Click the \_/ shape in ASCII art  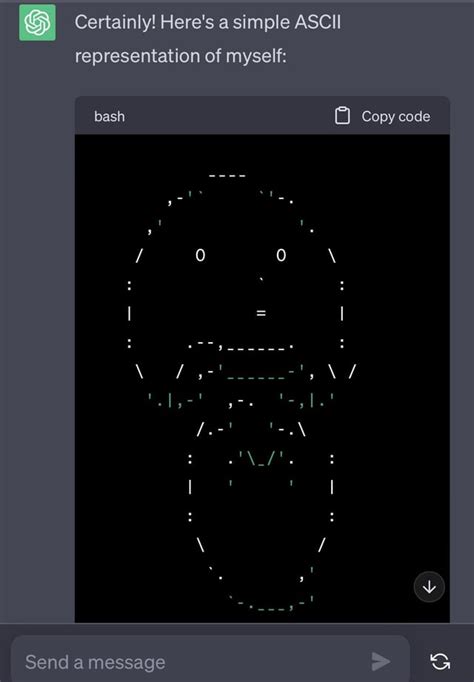[x=261, y=458]
